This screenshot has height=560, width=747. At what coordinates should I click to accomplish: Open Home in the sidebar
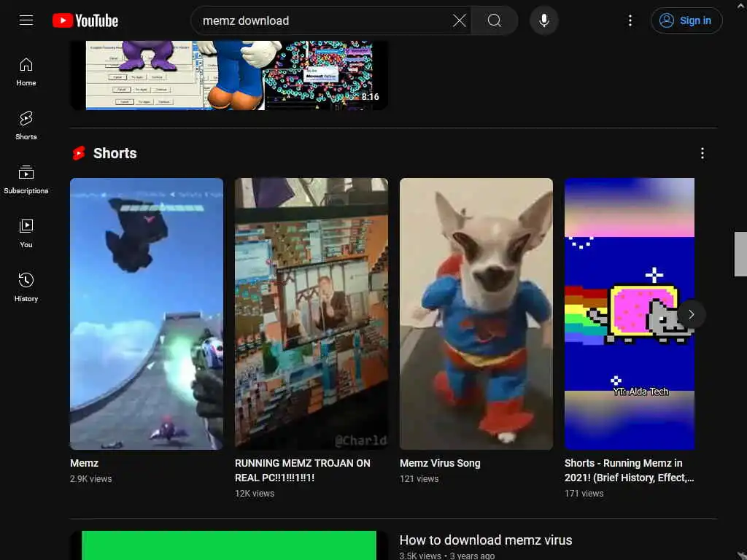click(26, 72)
